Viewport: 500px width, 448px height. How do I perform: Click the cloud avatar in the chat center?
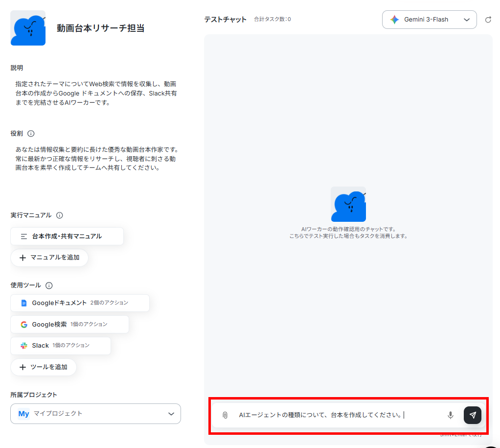348,204
